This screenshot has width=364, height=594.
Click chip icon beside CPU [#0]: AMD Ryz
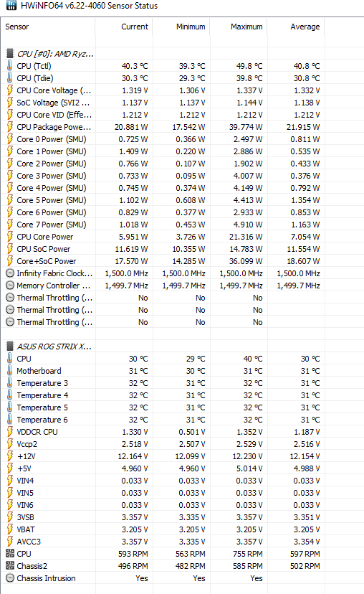10,53
